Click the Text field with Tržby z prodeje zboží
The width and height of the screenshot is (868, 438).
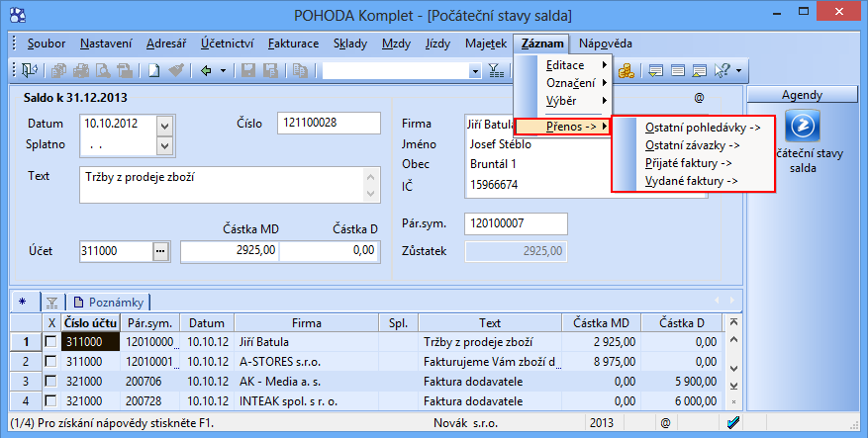230,185
